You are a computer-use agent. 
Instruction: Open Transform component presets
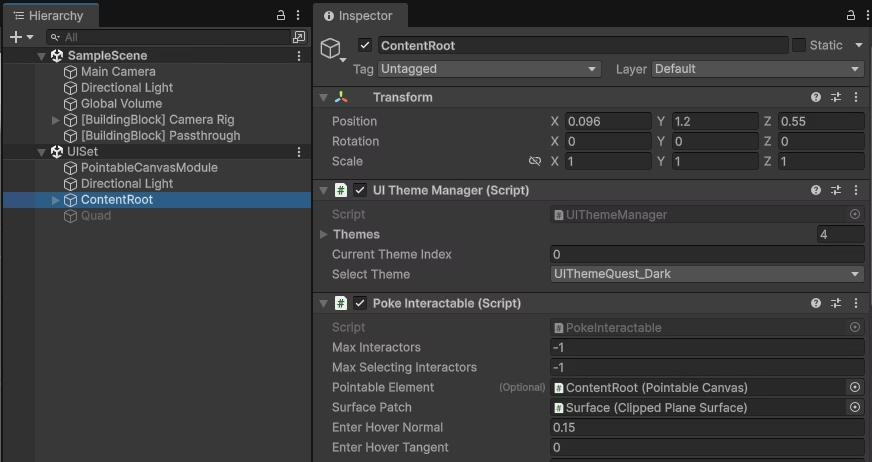(836, 97)
